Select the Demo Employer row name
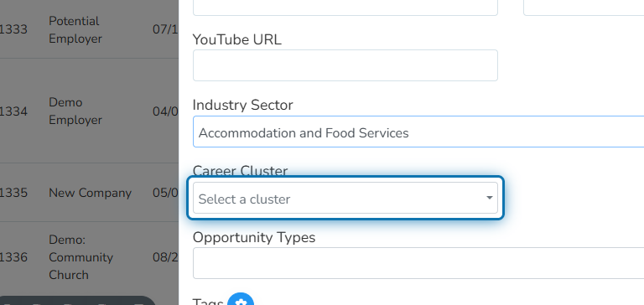The image size is (644, 305). pos(75,111)
